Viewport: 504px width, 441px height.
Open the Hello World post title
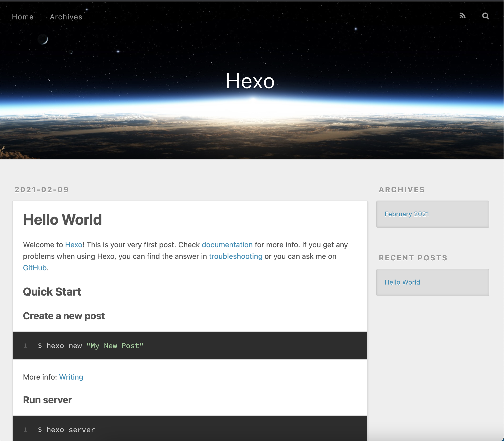62,219
